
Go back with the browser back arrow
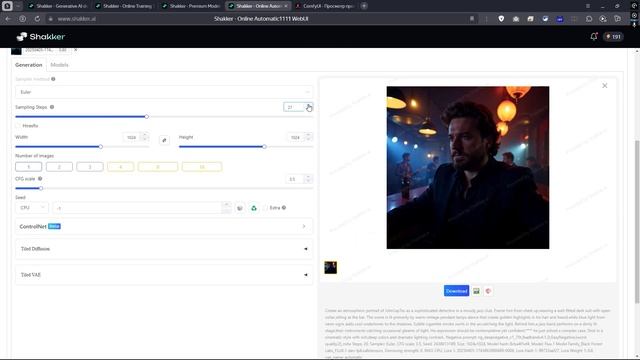8,19
